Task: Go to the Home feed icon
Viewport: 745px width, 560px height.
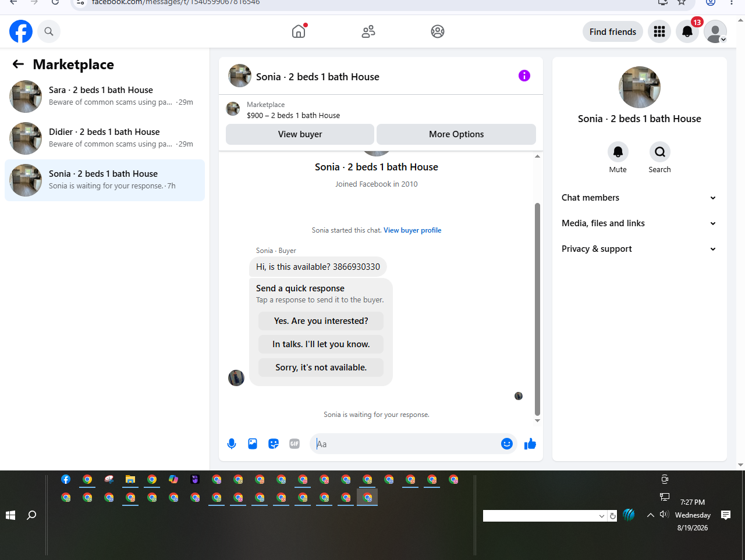Action: (299, 31)
